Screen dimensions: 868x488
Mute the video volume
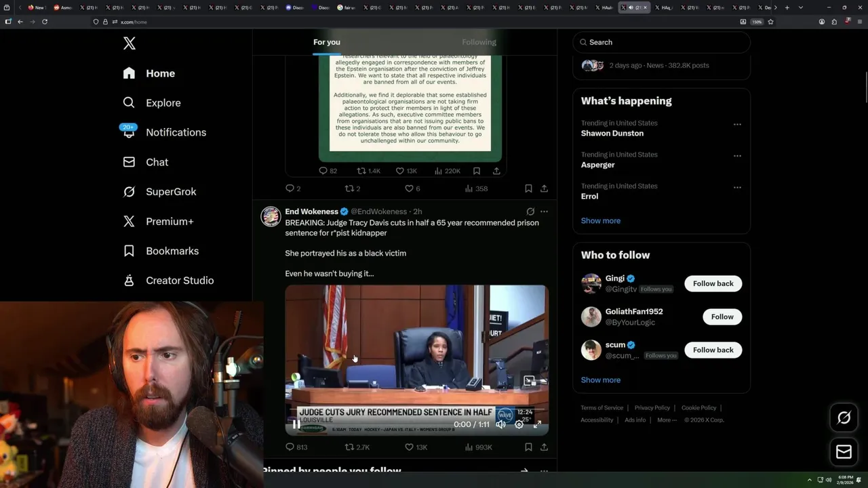(500, 424)
